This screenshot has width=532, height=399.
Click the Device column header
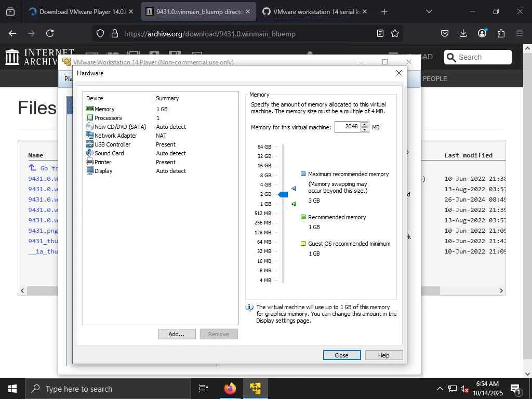[95, 98]
